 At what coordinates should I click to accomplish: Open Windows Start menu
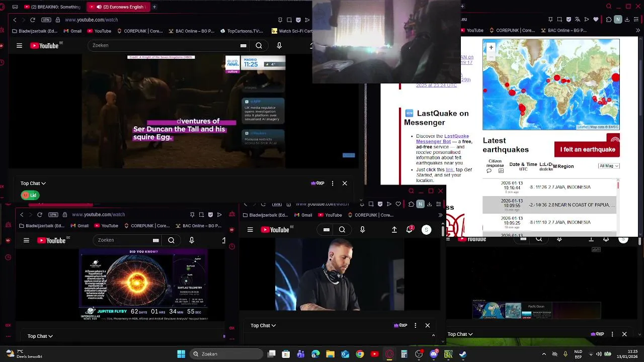(181, 354)
